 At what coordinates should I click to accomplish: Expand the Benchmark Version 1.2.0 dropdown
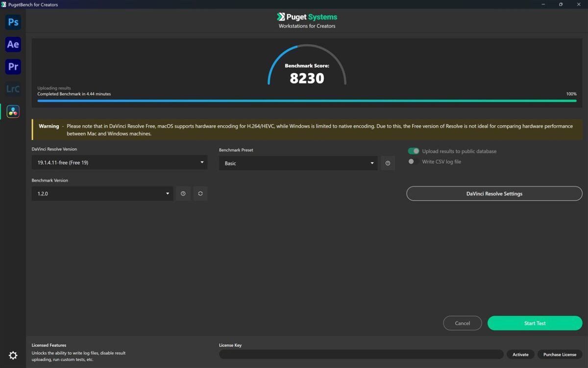102,194
